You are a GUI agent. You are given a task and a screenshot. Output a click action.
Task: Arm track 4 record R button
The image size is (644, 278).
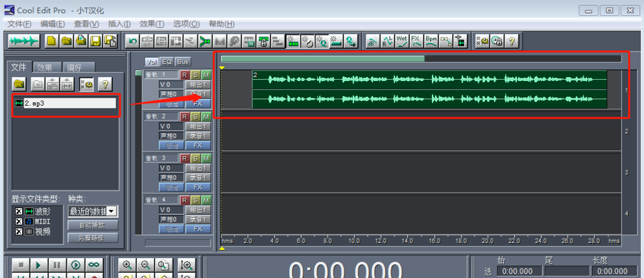(x=185, y=200)
